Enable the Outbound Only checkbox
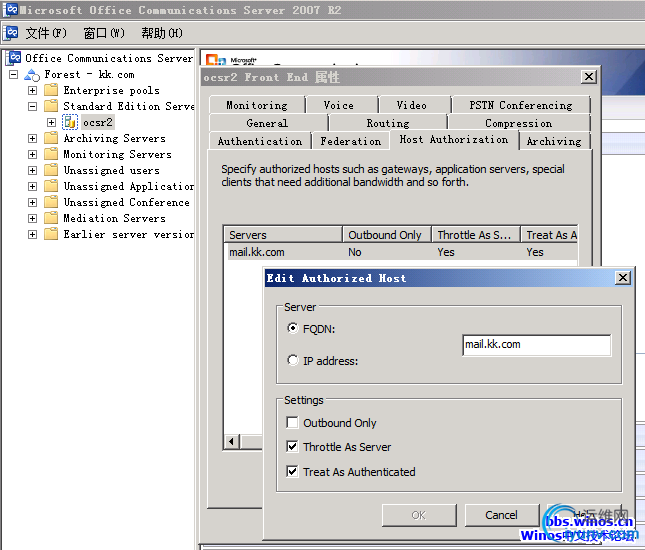This screenshot has width=645, height=550. point(292,422)
